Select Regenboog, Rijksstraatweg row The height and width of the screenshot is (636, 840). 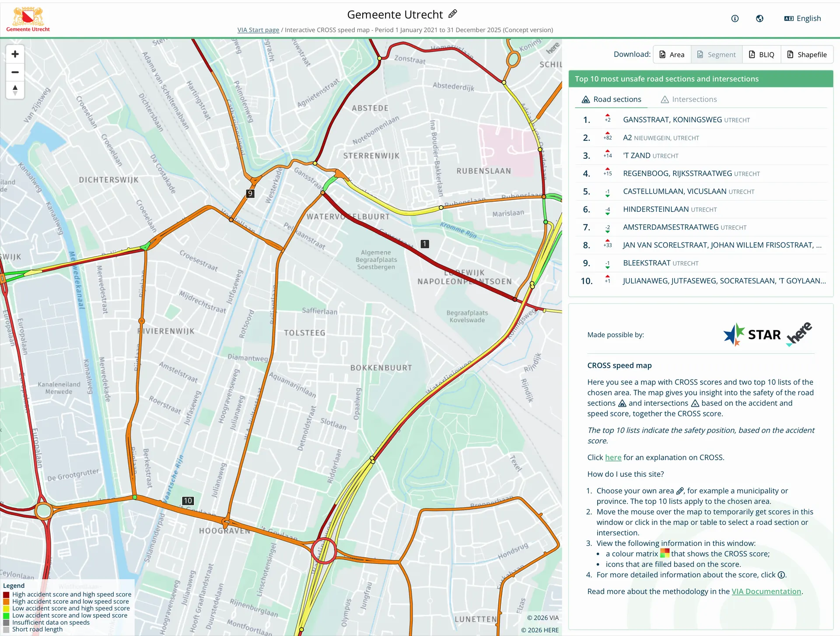701,174
